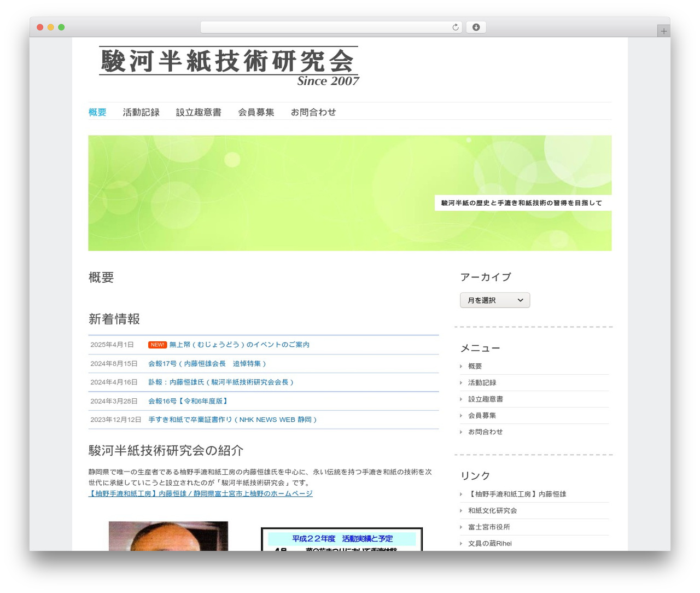700x593 pixels.
Task: Open 富士宮市役所 sidebar link
Action: 489,527
